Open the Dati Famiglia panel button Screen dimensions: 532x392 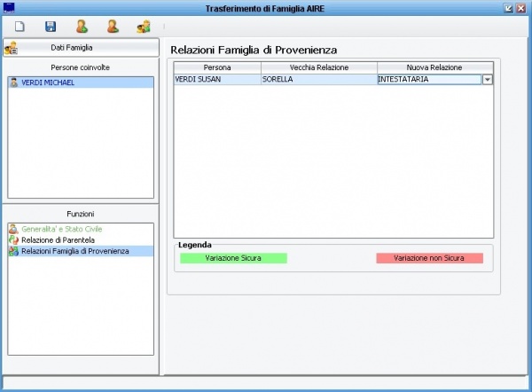pos(81,48)
